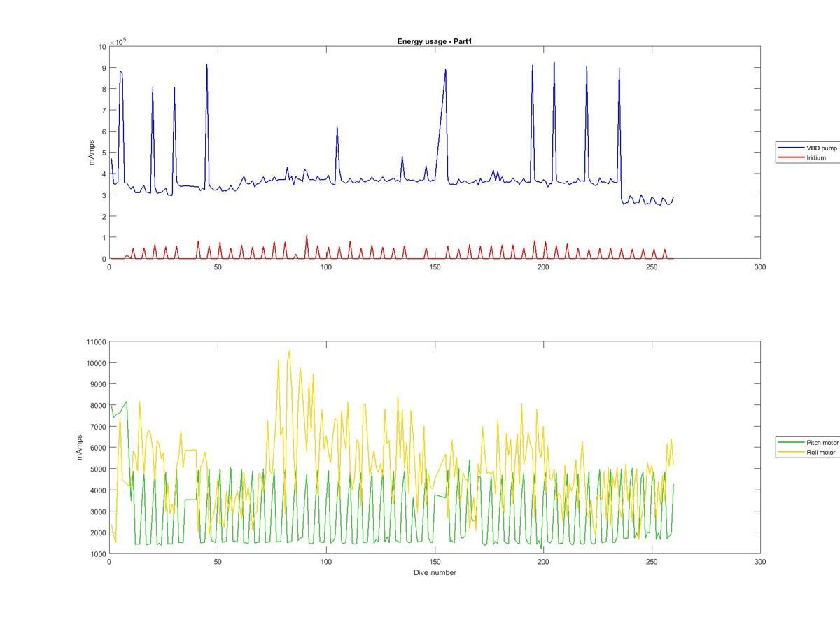The width and height of the screenshot is (840, 622).
Task: Click y-axis tick '7' on the top plot
Action: [x=104, y=111]
